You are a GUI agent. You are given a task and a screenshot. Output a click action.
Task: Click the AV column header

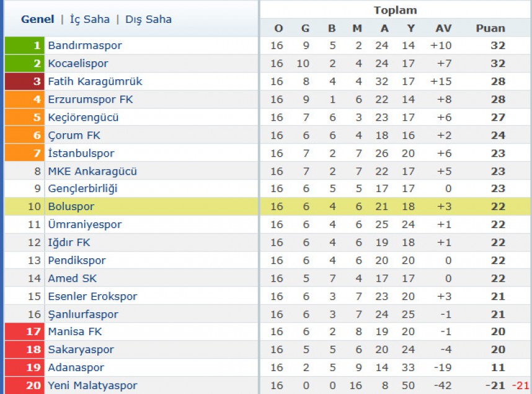click(x=443, y=28)
